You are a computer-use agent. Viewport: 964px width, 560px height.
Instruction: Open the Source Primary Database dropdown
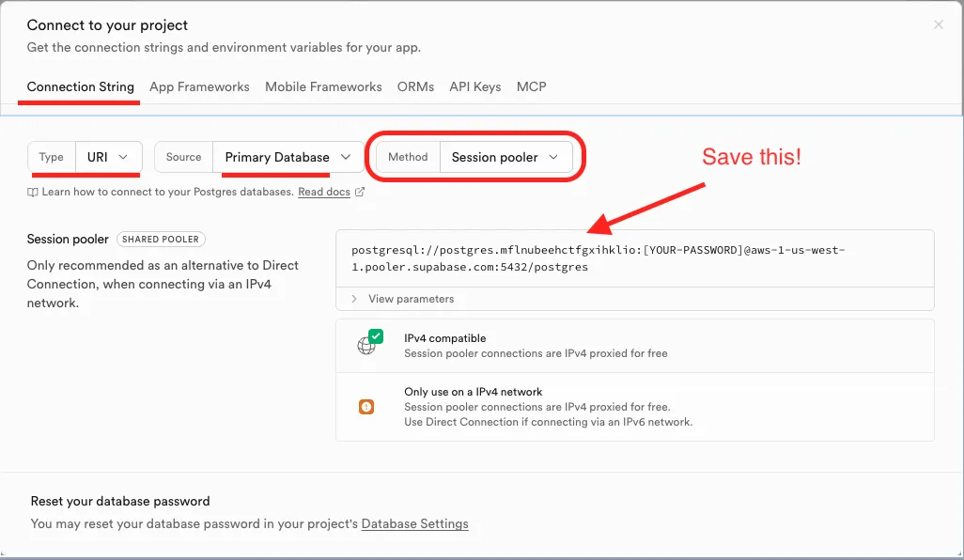[288, 157]
